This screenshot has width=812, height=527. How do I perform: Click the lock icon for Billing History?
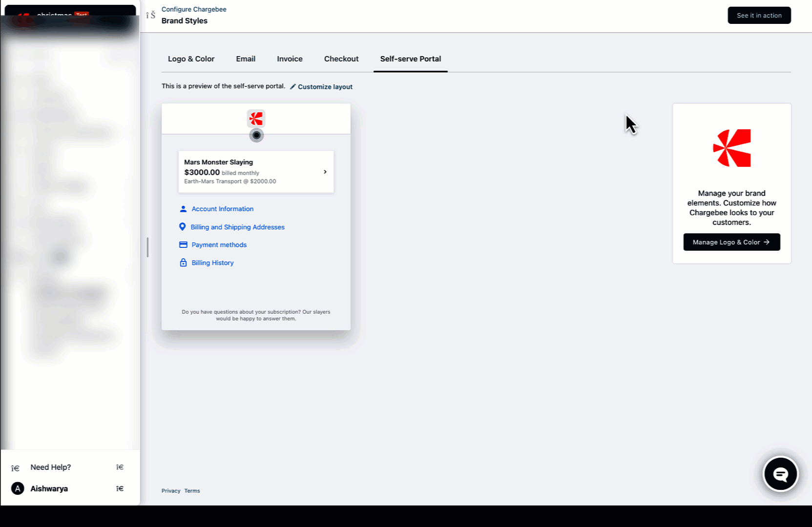(183, 263)
